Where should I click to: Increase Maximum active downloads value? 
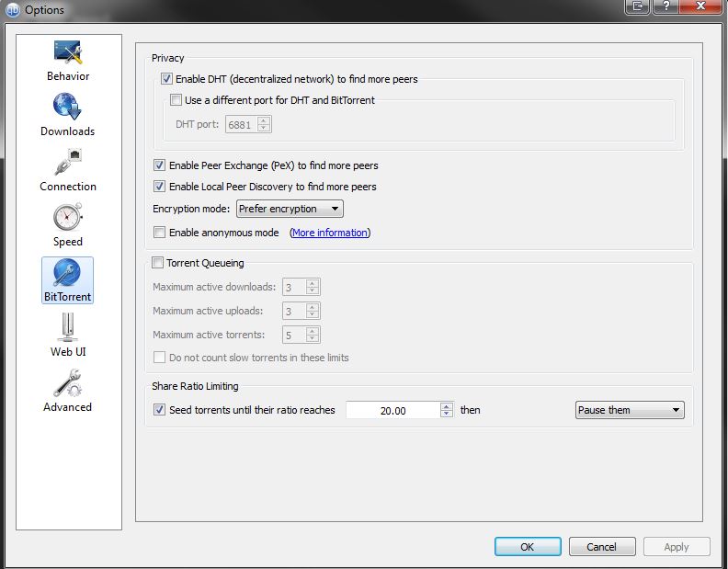tap(313, 283)
